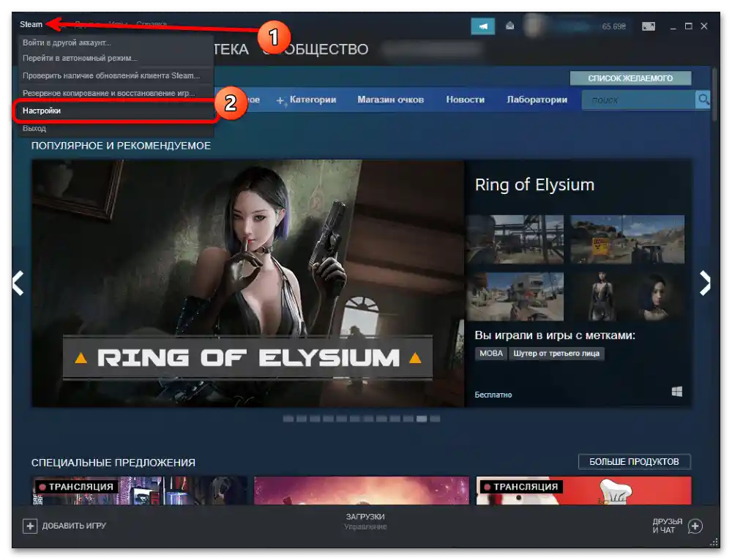View fourth screenshot with two characters
The width and height of the screenshot is (732, 560).
click(x=627, y=296)
